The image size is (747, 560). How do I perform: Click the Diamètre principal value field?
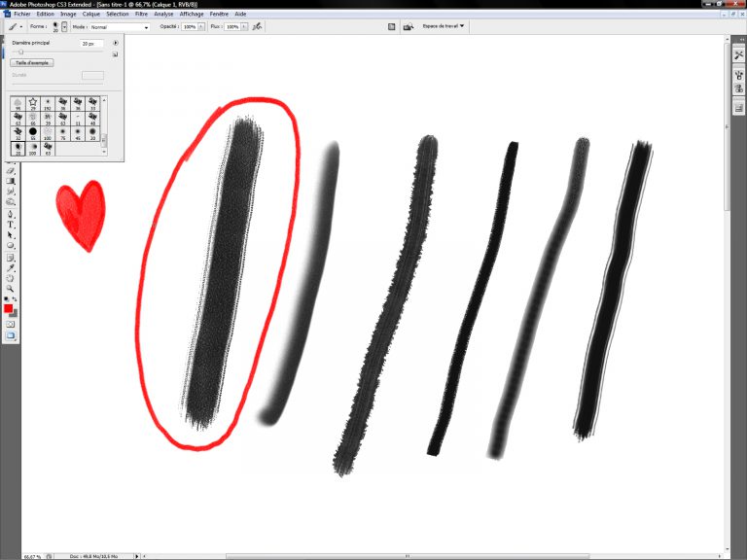click(90, 44)
